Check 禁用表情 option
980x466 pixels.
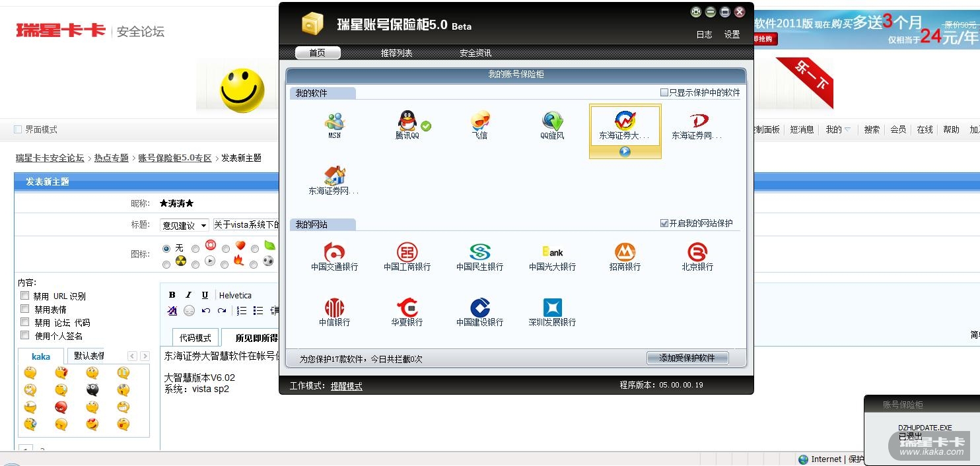[x=24, y=309]
